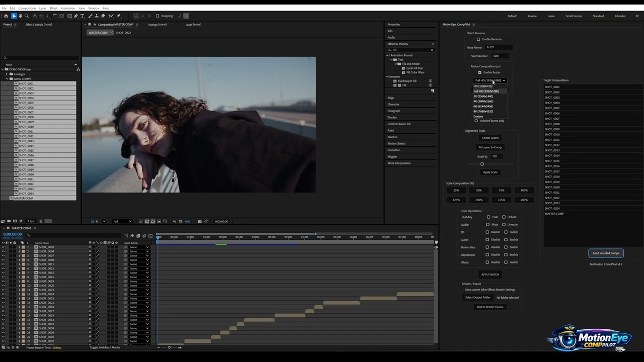Click the new folder icon in Project panel
The image size is (644, 362).
[9, 221]
